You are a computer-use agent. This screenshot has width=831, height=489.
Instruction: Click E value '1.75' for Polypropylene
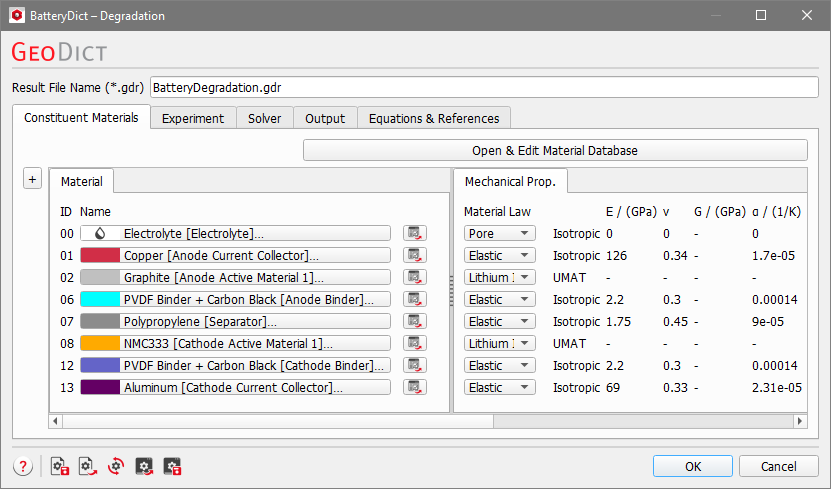click(618, 321)
